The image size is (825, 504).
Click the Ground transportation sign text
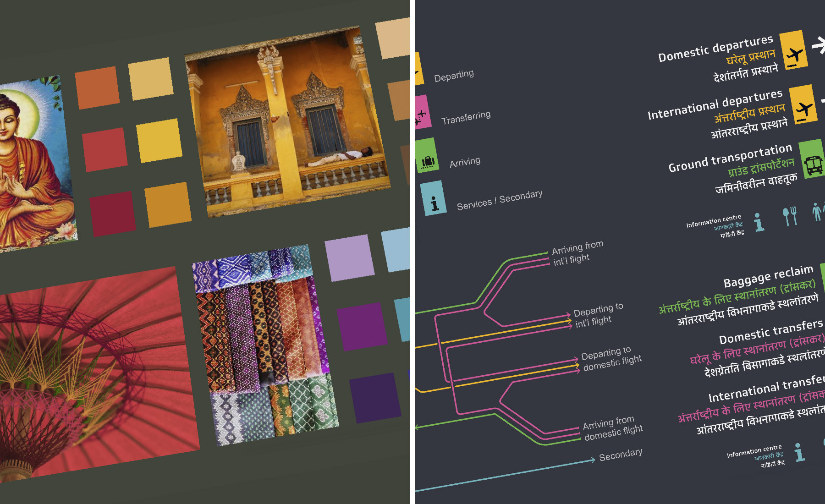point(730,158)
